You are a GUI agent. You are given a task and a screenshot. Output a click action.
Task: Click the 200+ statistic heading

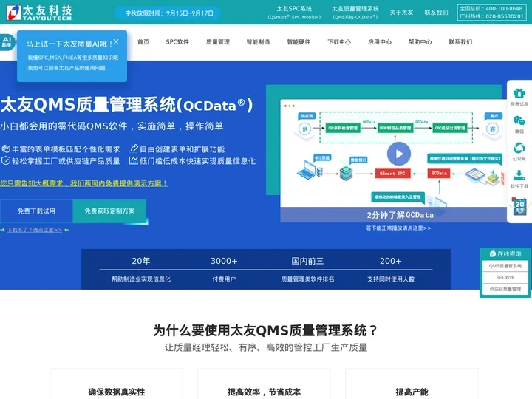pyautogui.click(x=391, y=261)
